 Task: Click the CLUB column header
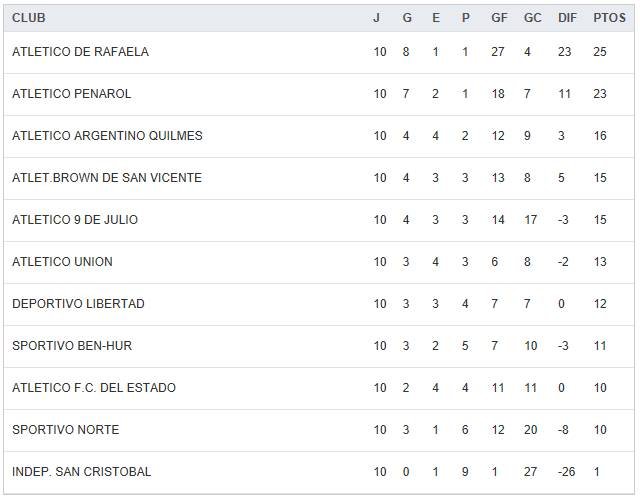29,18
